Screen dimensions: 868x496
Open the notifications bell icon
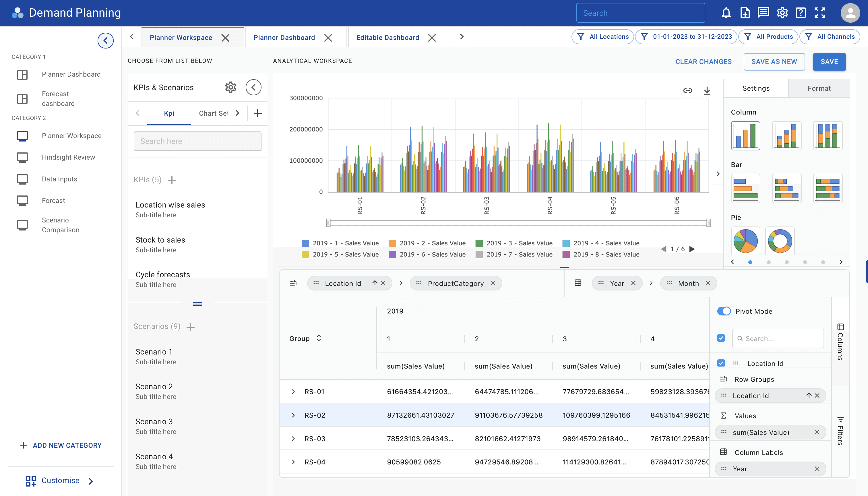[x=726, y=13]
